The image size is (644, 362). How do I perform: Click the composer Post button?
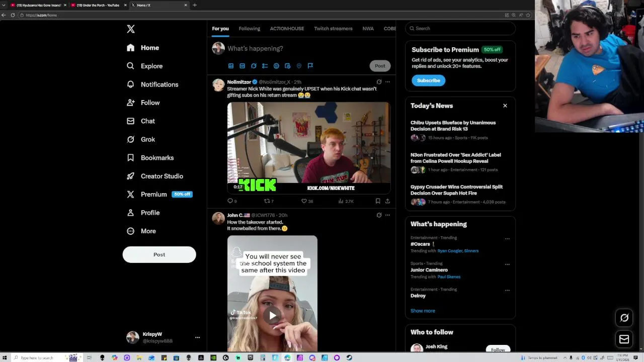point(380,66)
